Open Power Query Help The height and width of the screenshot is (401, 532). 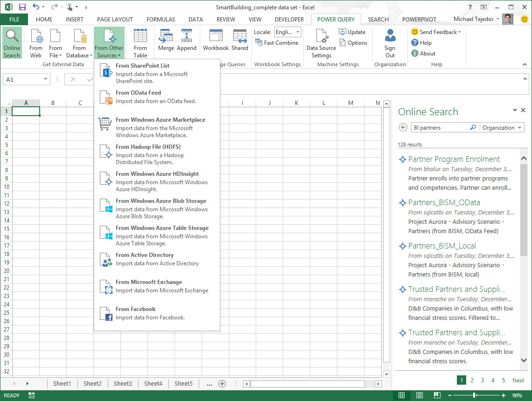[x=421, y=43]
